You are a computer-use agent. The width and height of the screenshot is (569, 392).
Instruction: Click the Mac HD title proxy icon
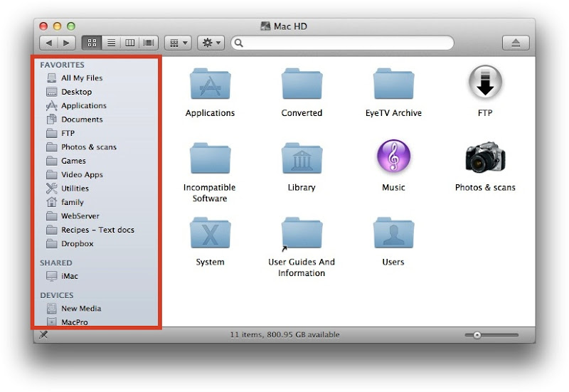click(265, 26)
